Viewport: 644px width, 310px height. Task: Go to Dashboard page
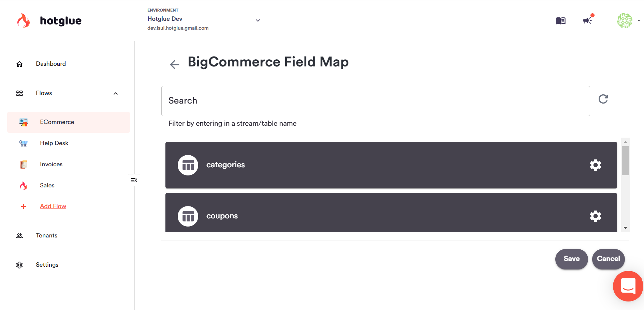coord(51,64)
